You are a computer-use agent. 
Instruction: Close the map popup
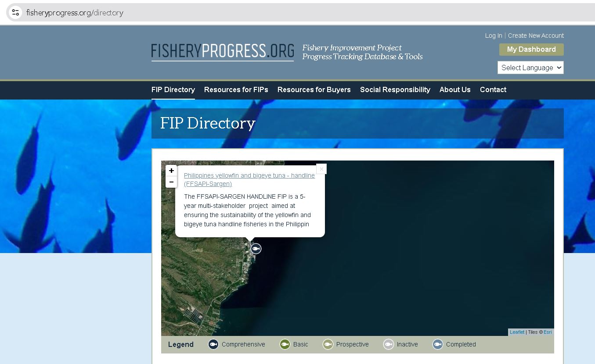[321, 169]
